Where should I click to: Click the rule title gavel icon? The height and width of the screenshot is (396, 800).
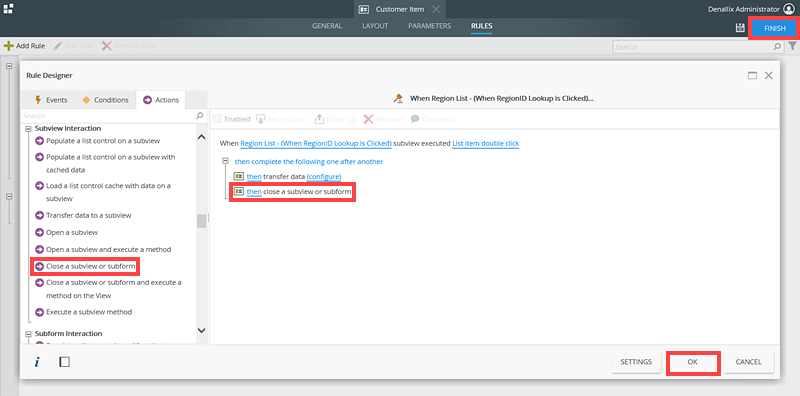[398, 98]
